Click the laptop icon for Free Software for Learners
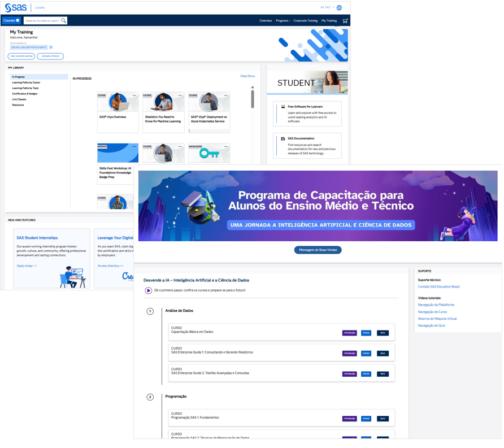This screenshot has width=504, height=448. [x=283, y=107]
